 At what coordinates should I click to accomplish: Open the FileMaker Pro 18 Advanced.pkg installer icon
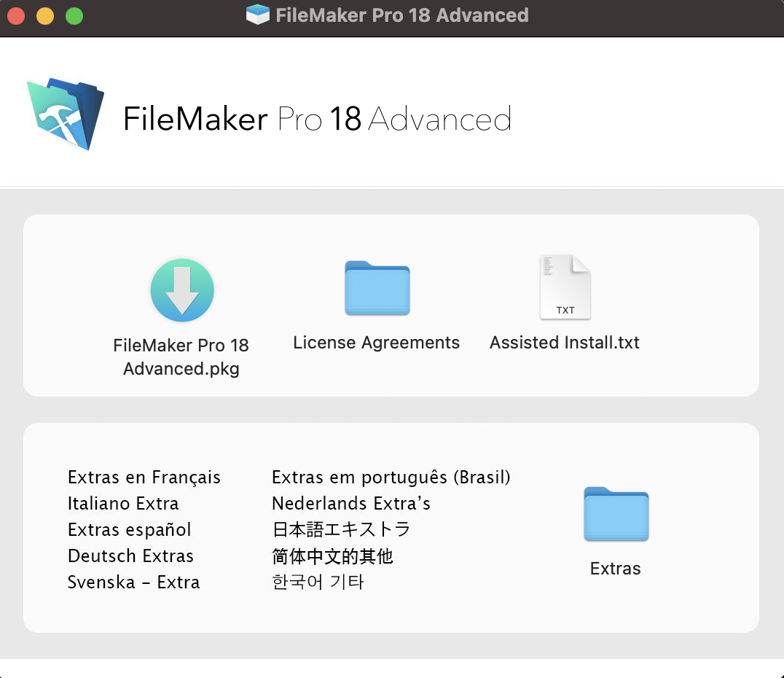[x=182, y=289]
